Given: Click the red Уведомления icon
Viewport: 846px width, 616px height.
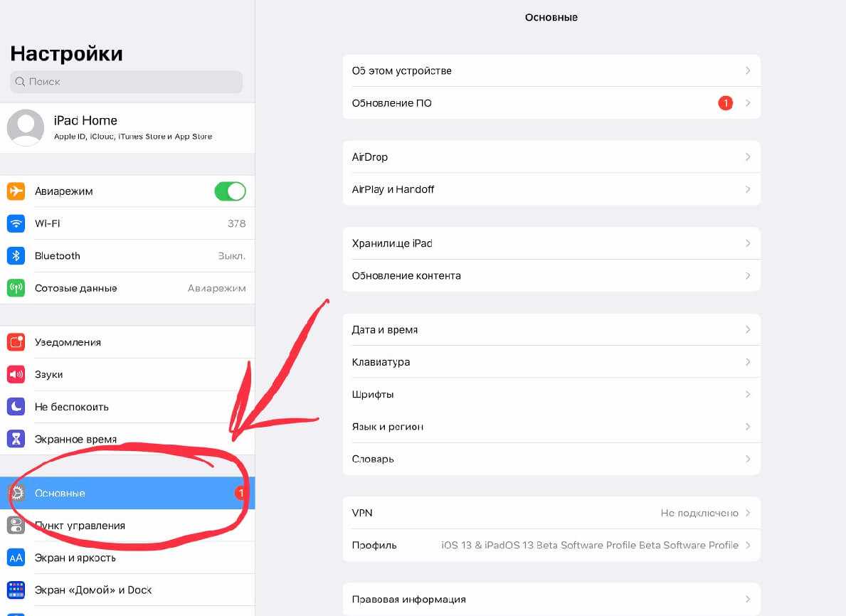Looking at the screenshot, I should coord(16,342).
